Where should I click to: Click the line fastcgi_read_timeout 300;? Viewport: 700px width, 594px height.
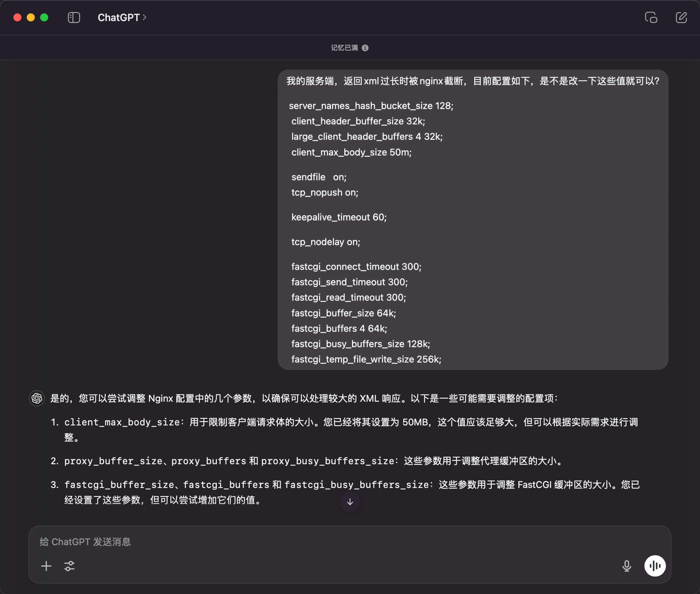click(x=349, y=298)
